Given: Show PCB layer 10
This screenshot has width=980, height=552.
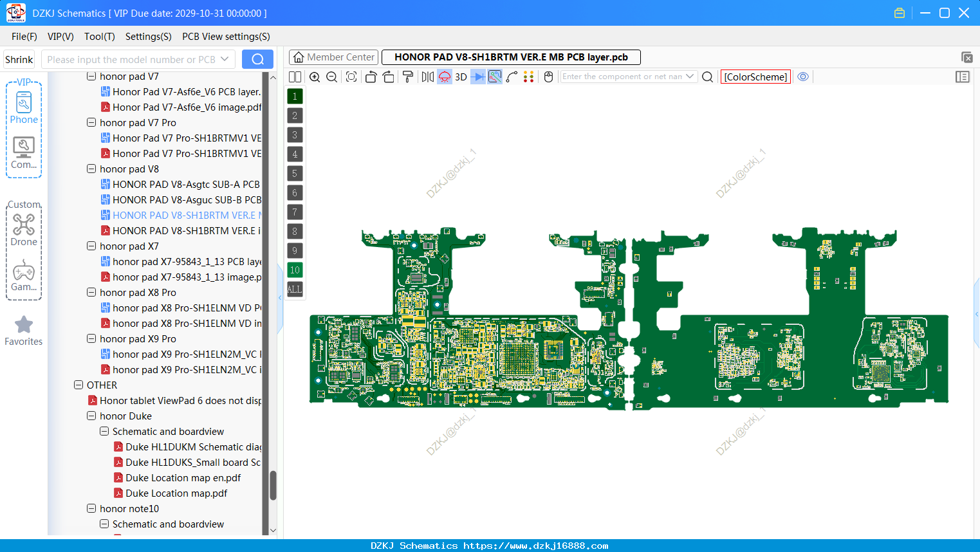Looking at the screenshot, I should [295, 270].
